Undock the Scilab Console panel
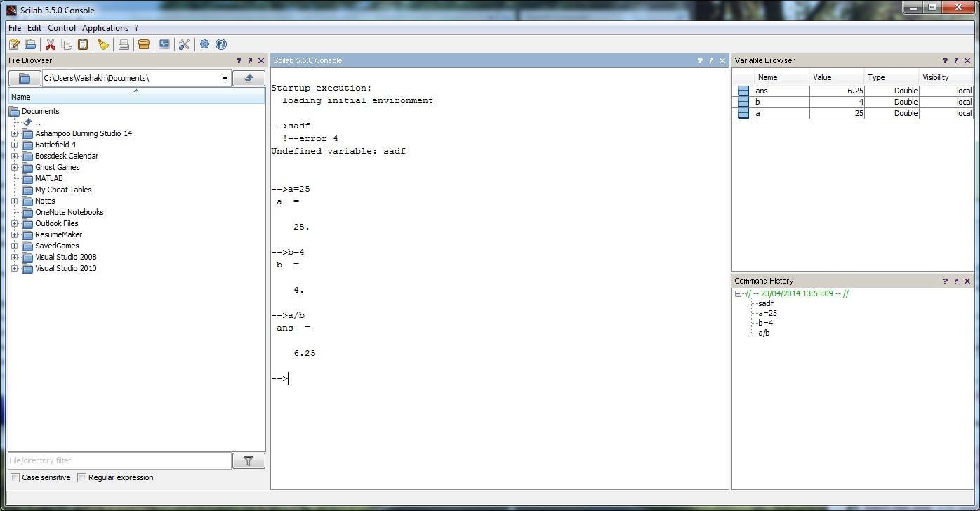This screenshot has height=511, width=980. [x=711, y=61]
